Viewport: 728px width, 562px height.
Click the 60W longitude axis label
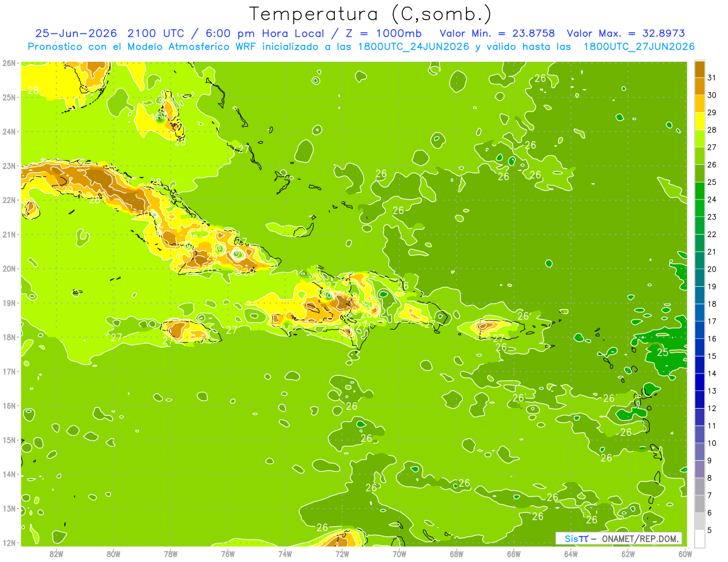[685, 553]
